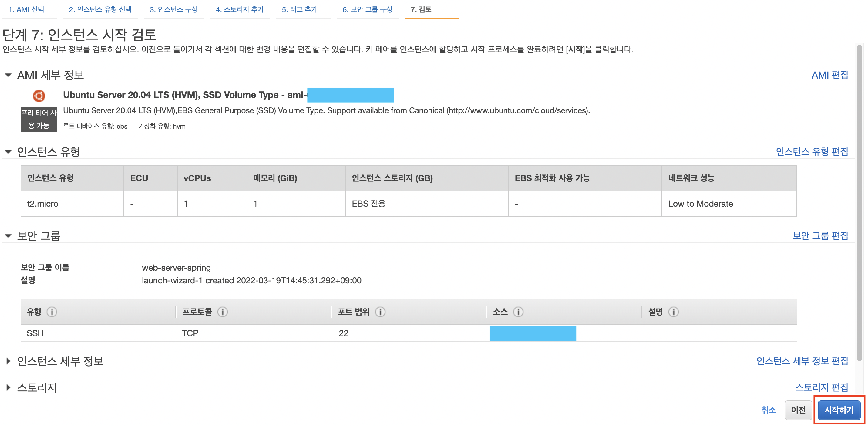Image resolution: width=868 pixels, height=426 pixels.
Task: Click the 취소 link
Action: coord(768,410)
